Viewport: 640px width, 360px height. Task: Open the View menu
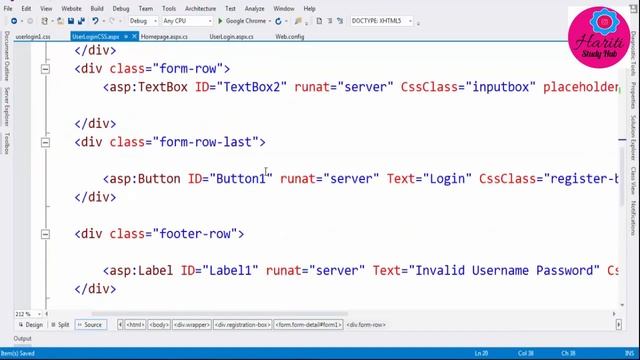coord(46,8)
